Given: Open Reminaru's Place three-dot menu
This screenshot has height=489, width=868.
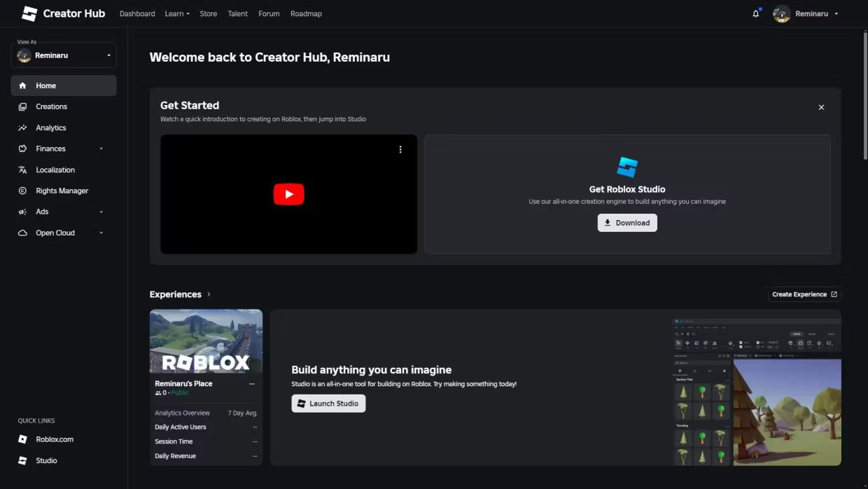Looking at the screenshot, I should [x=252, y=384].
